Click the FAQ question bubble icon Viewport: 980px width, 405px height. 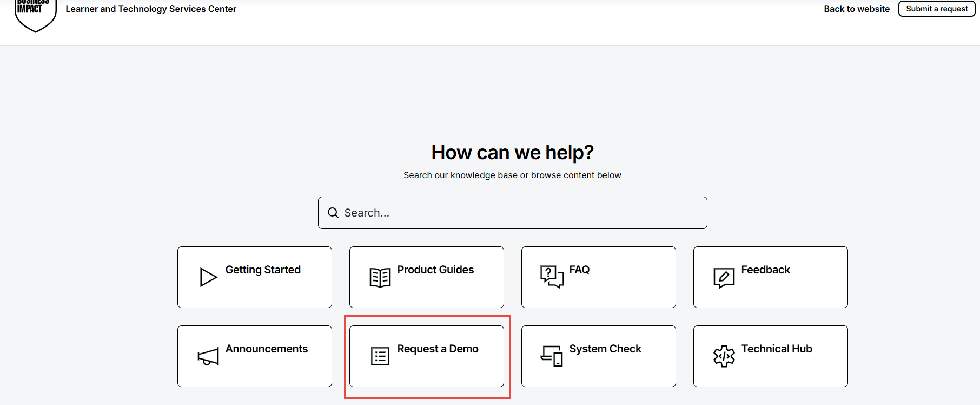[x=552, y=277]
